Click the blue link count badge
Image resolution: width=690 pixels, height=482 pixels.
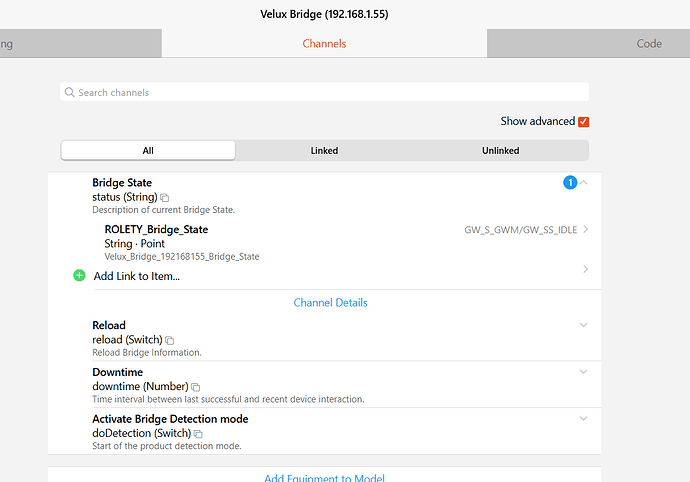tap(570, 183)
